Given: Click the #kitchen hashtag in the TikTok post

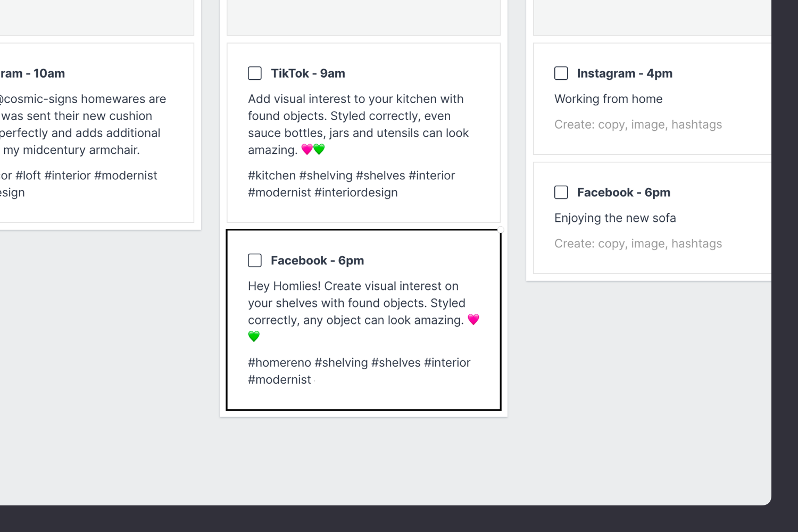Looking at the screenshot, I should tap(272, 176).
